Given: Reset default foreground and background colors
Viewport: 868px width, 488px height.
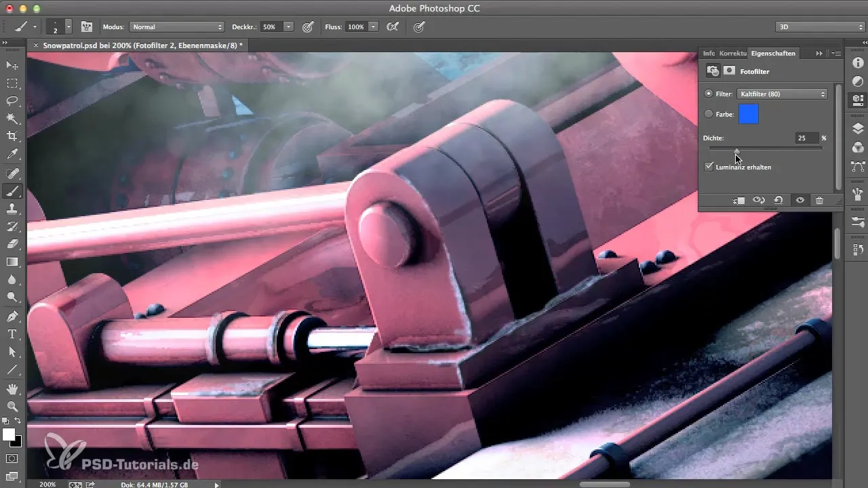Looking at the screenshot, I should tap(6, 421).
